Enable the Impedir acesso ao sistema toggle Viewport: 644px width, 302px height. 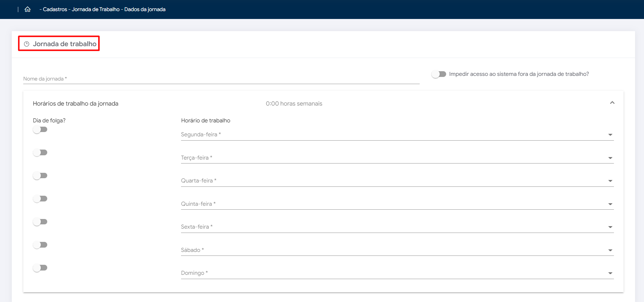point(439,74)
